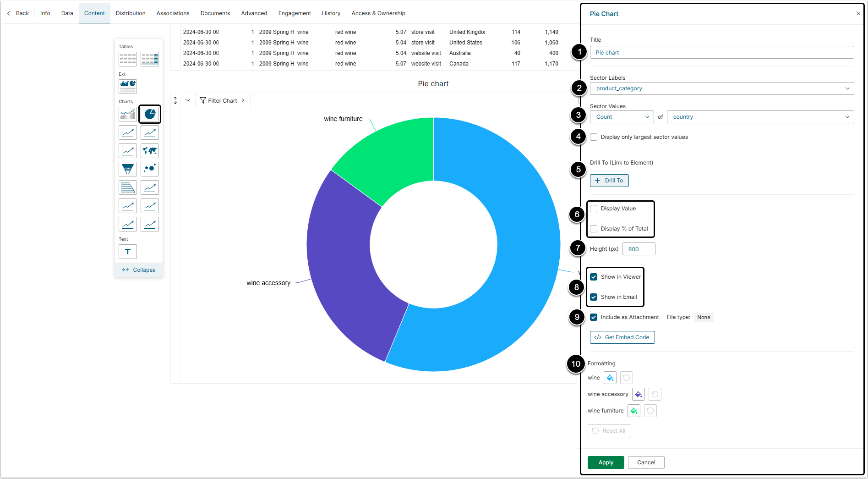Image resolution: width=868 pixels, height=479 pixels.
Task: Check Display only largest sector values
Action: tap(594, 137)
